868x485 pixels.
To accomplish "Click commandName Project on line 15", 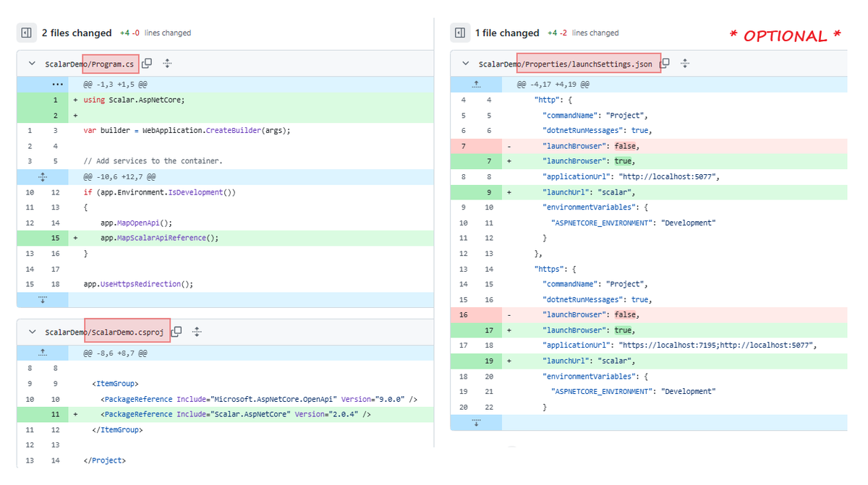I will [x=595, y=284].
